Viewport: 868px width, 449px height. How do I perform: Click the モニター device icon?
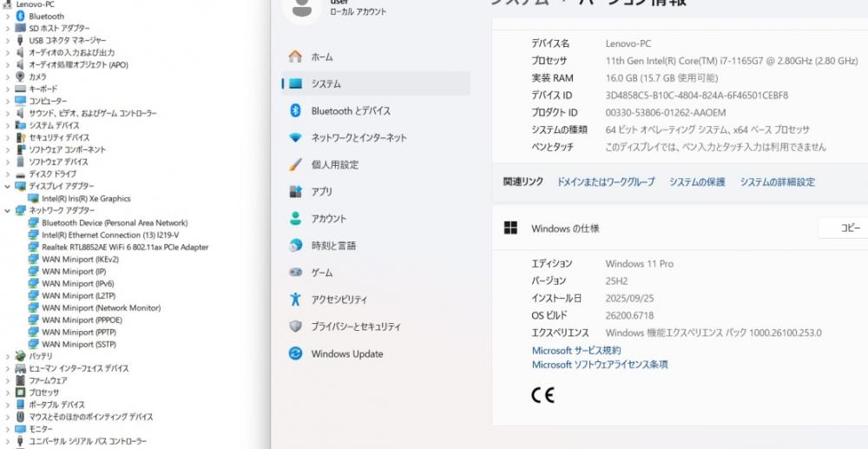tap(21, 429)
